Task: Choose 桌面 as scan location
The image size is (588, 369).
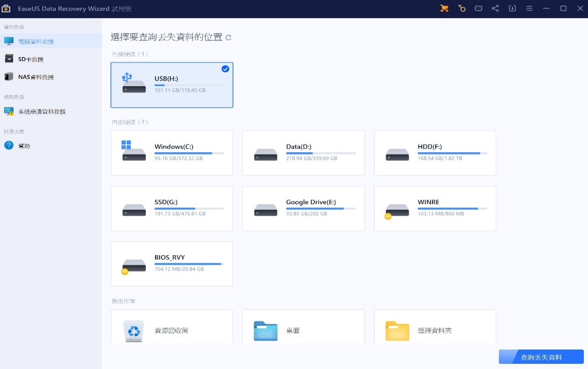Action: click(x=304, y=327)
